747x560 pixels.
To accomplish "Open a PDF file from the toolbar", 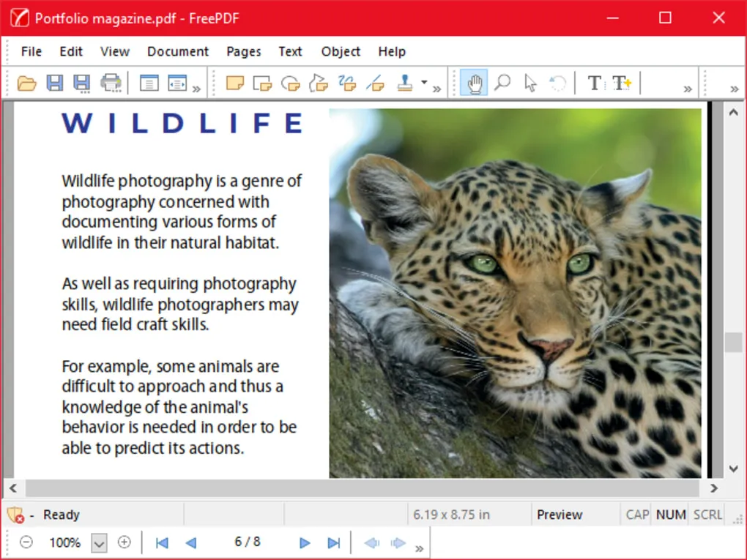I will click(27, 83).
